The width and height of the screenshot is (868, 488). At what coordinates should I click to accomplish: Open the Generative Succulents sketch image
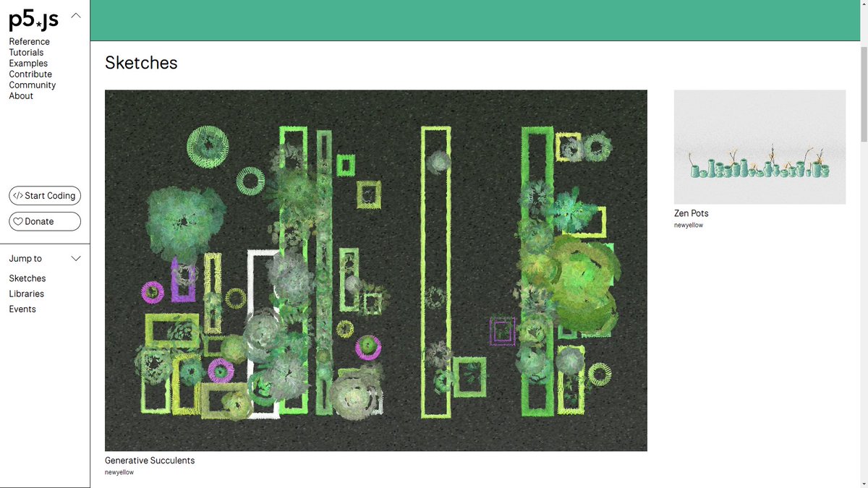pos(376,270)
